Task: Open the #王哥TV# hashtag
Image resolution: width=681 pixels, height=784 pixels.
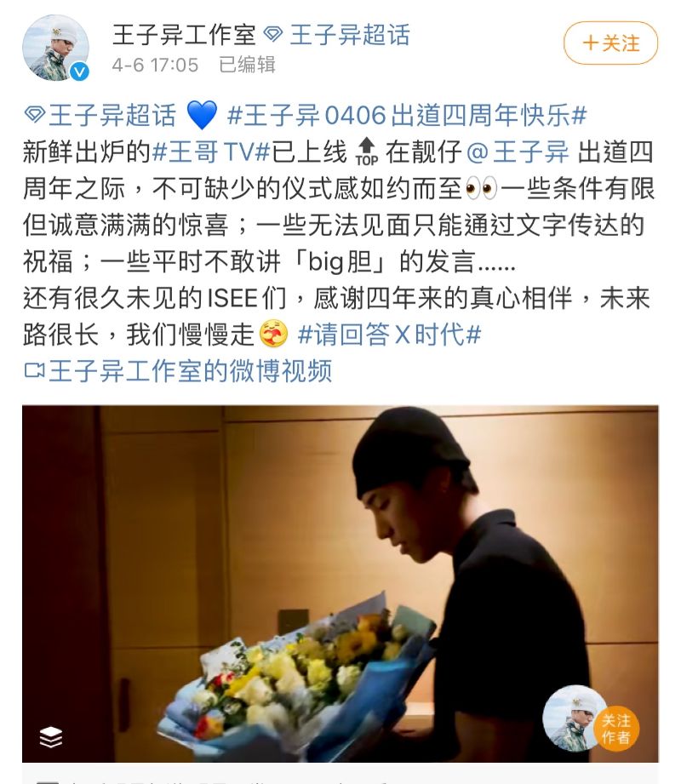Action: 211,152
